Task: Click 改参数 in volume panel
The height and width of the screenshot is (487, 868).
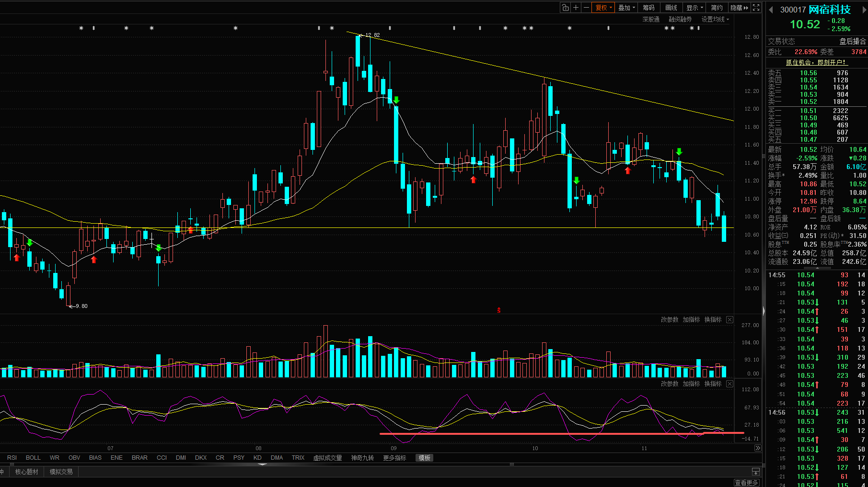Action: coord(670,320)
